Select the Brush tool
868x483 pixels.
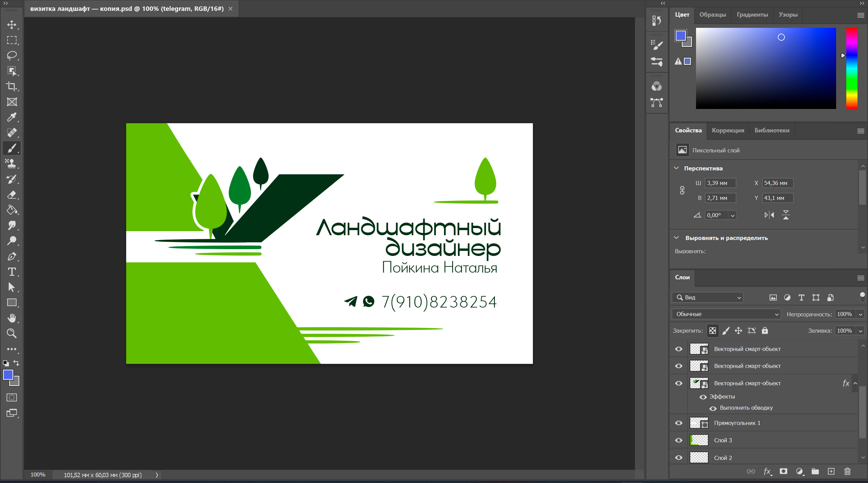click(12, 148)
